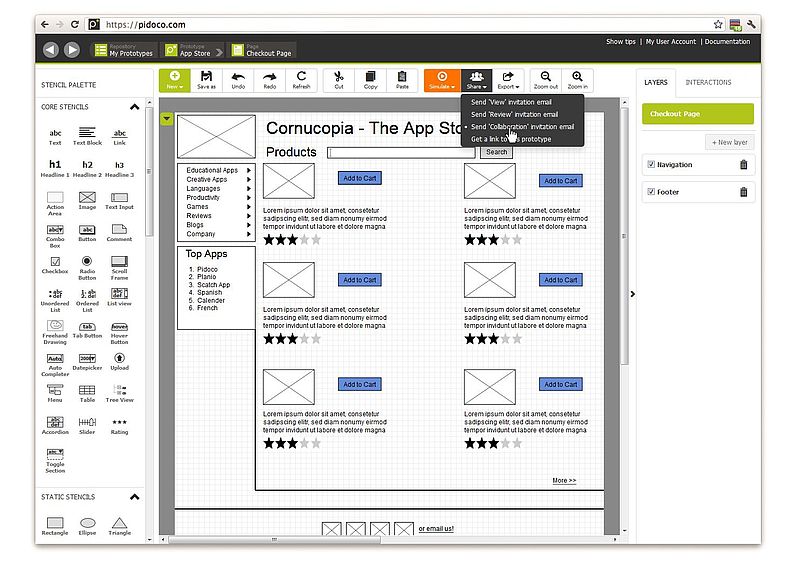Image resolution: width=800 pixels, height=562 pixels.
Task: Switch to the Layers tab
Action: point(656,82)
